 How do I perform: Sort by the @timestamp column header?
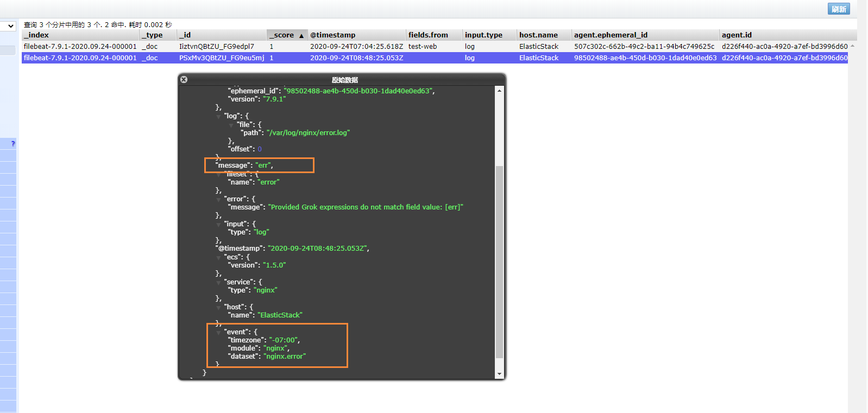coord(332,35)
